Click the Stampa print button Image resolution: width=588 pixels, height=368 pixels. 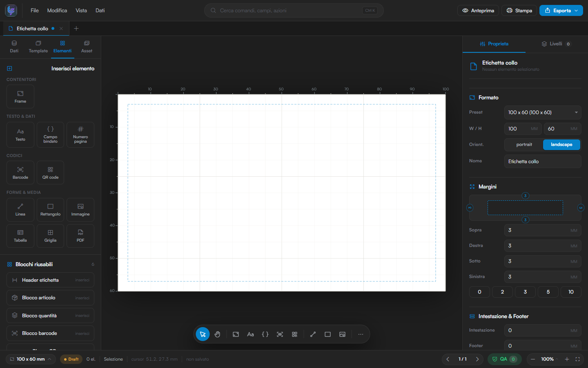click(x=519, y=11)
